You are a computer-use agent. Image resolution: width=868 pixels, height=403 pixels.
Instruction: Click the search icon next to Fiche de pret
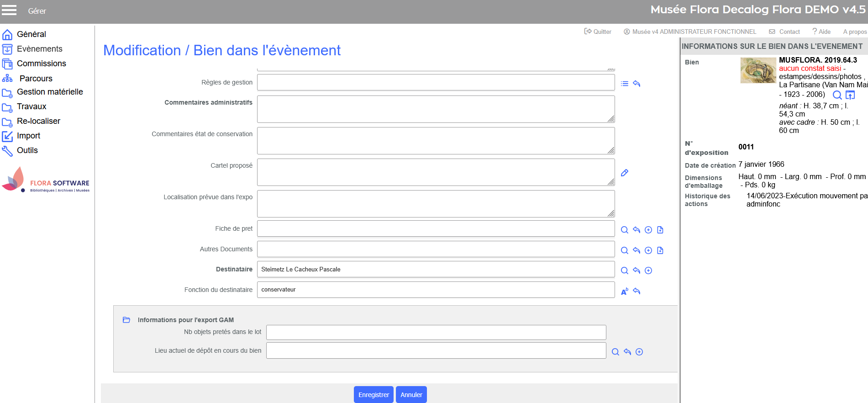[x=625, y=230]
